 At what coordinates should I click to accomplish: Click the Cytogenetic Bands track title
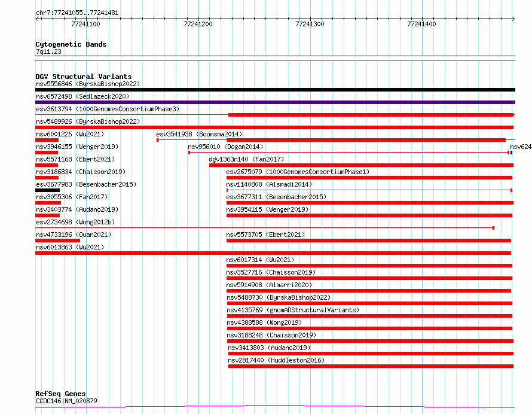(x=71, y=44)
